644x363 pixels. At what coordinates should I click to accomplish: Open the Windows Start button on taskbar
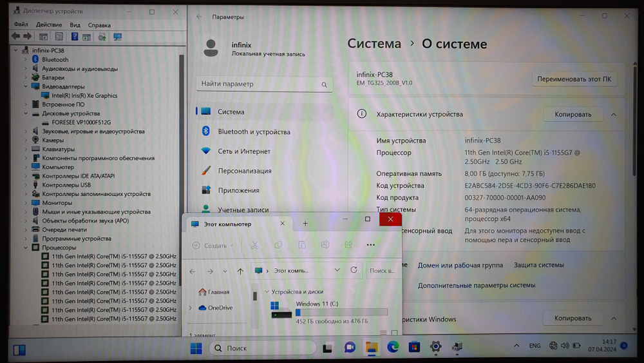click(x=196, y=348)
